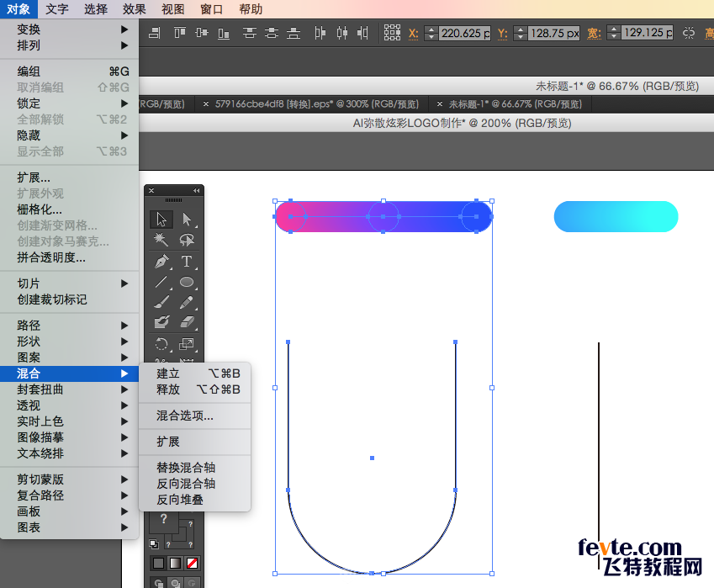This screenshot has height=588, width=714.
Task: Click the X position input field
Action: coord(463,34)
